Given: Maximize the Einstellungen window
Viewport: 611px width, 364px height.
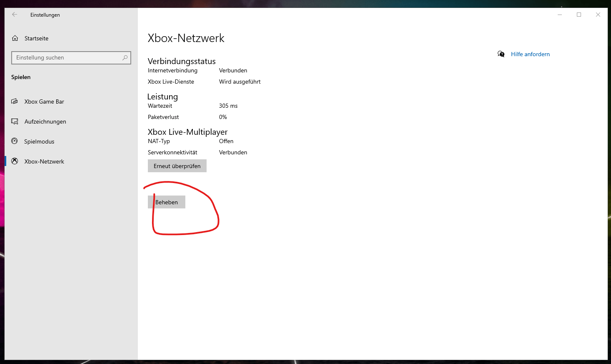Looking at the screenshot, I should click(x=579, y=15).
